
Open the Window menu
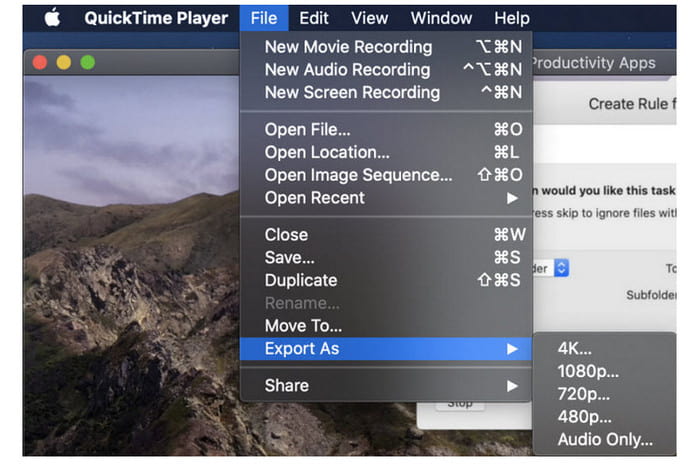[441, 18]
